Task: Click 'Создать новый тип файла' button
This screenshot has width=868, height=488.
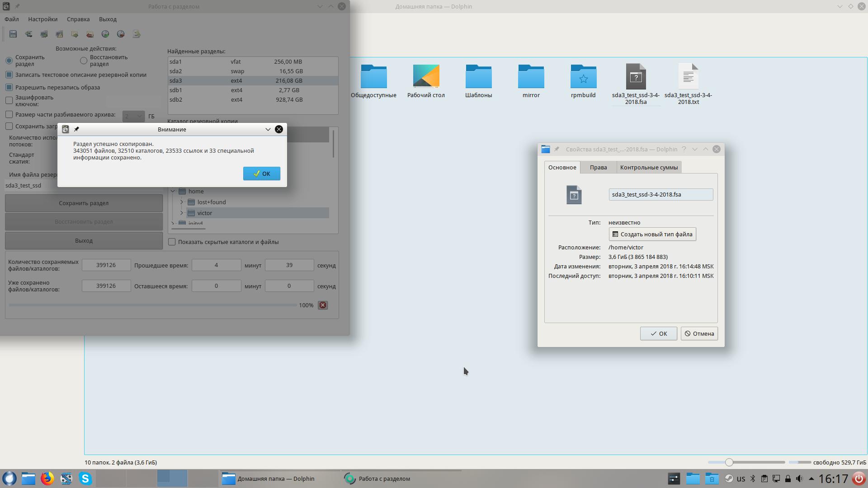Action: pyautogui.click(x=652, y=234)
